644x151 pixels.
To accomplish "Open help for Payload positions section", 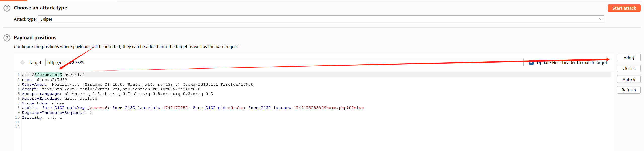I will (7, 38).
